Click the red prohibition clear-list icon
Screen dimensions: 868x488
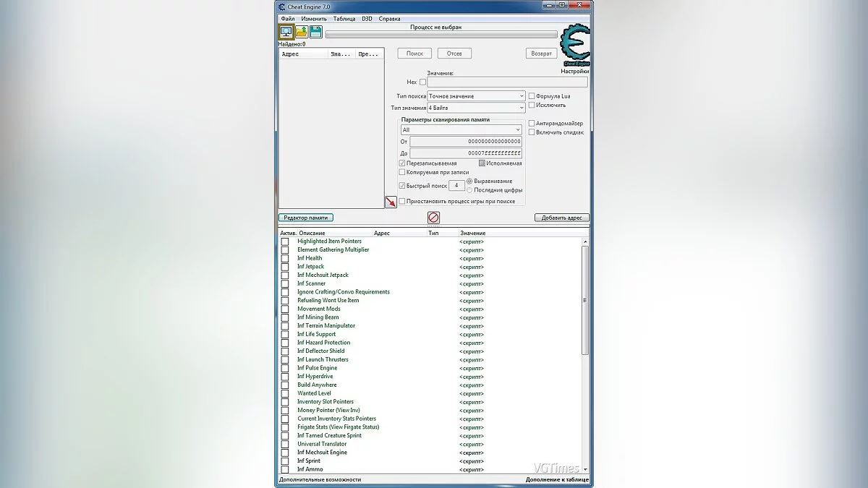click(433, 218)
